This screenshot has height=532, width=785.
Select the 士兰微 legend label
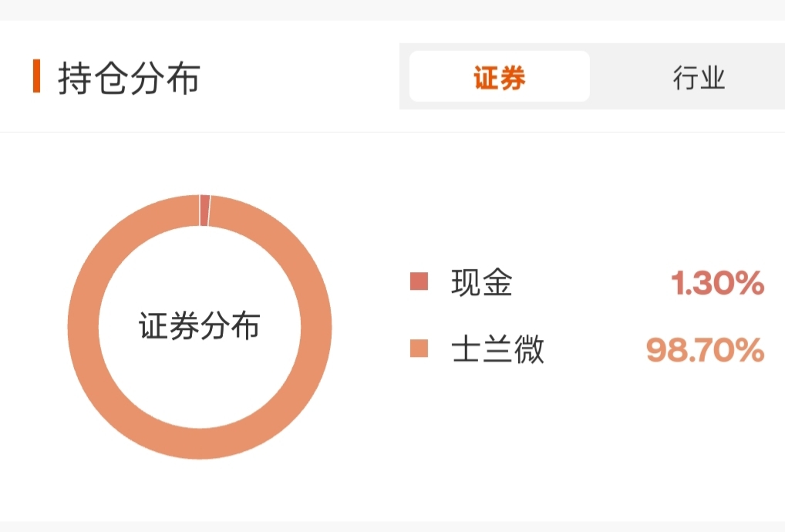pos(497,349)
